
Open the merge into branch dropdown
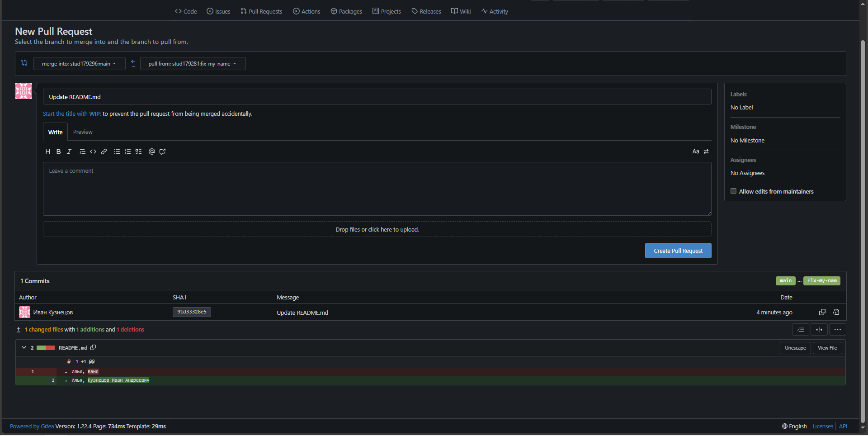click(79, 64)
